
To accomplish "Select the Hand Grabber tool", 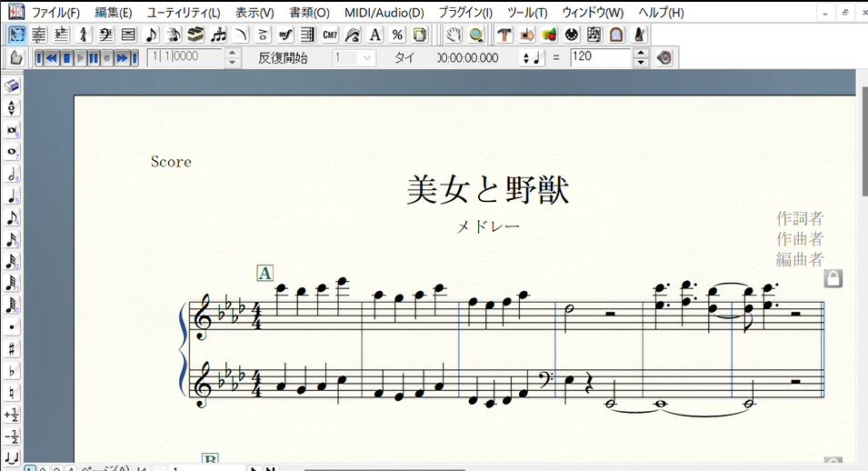I will click(454, 35).
